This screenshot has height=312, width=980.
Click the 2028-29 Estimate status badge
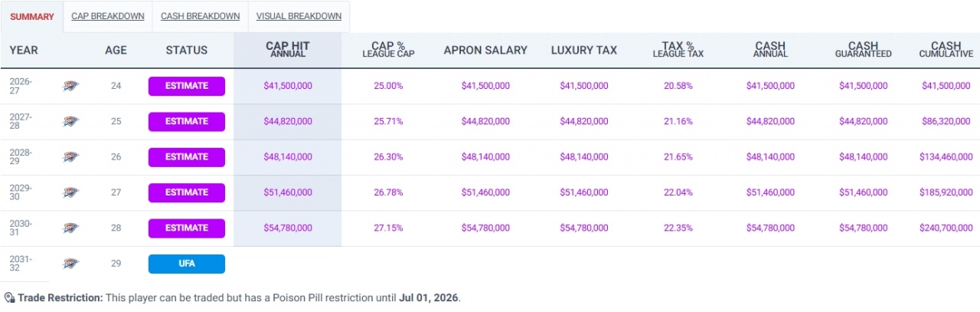(x=187, y=157)
